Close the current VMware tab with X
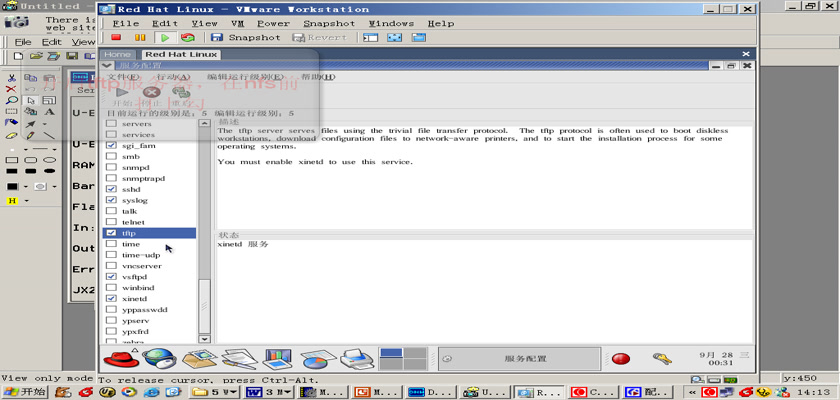This screenshot has height=400, width=840. pyautogui.click(x=746, y=54)
